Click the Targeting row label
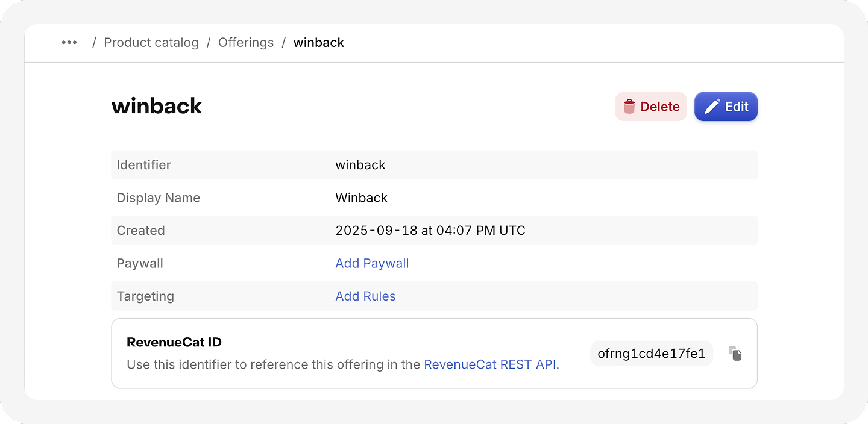868x424 pixels. [x=145, y=296]
